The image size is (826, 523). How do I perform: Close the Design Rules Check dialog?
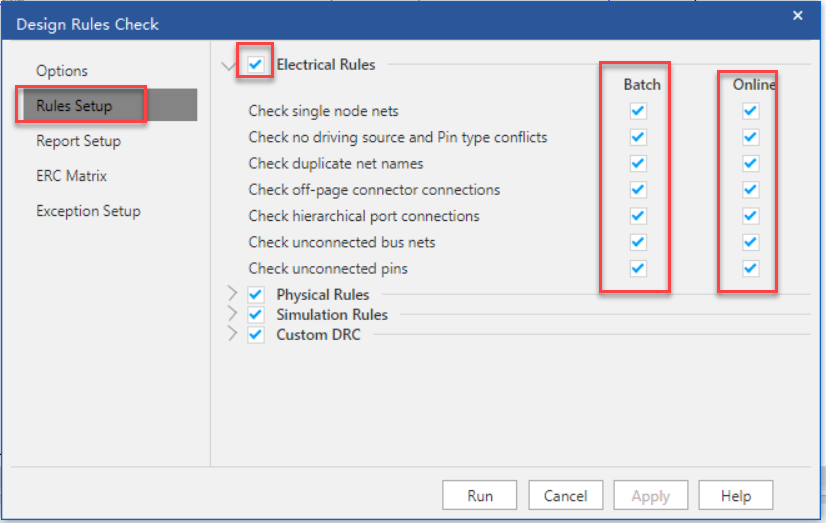(x=797, y=15)
